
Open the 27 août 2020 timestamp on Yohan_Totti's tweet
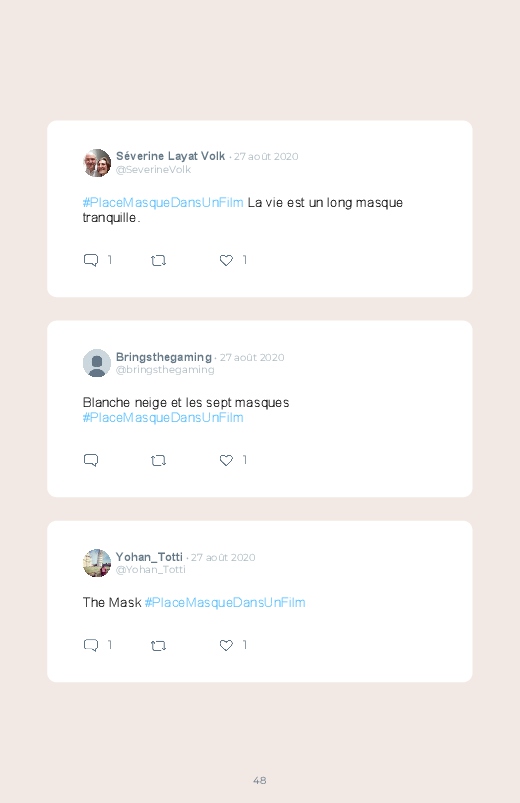pos(223,557)
